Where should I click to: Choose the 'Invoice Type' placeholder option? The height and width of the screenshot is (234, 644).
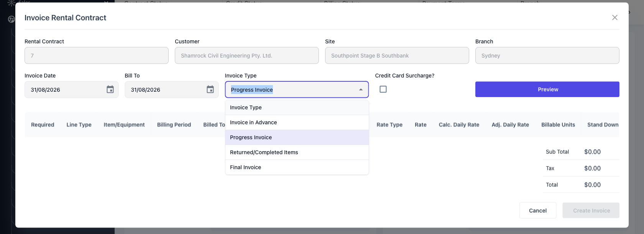[297, 107]
